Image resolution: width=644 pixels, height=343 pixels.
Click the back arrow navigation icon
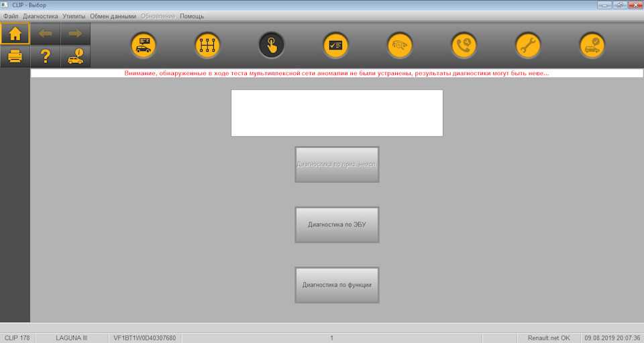click(x=45, y=33)
